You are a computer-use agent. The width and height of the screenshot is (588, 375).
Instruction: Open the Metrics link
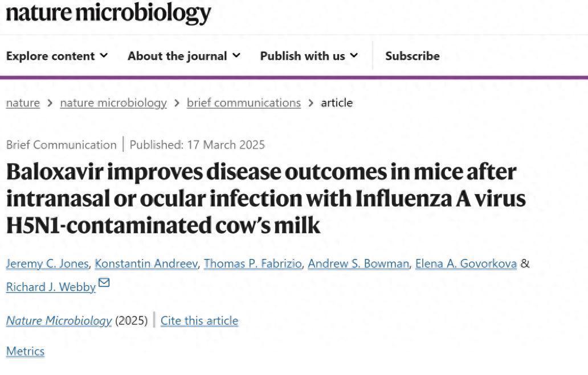tap(25, 352)
